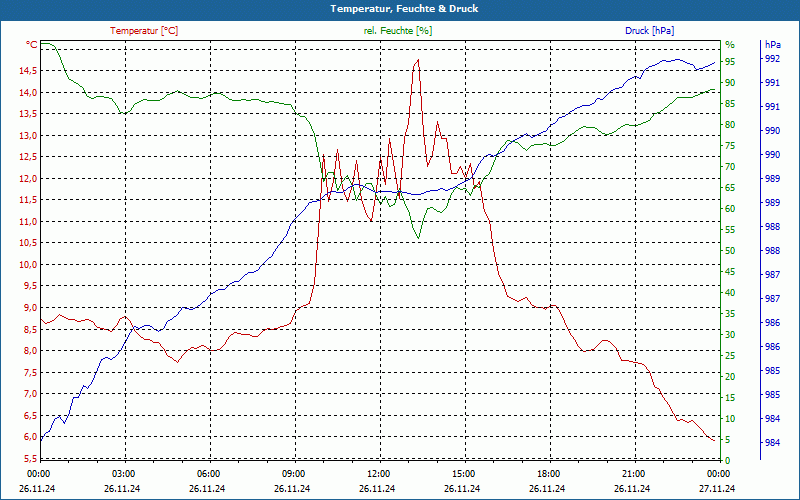The height and width of the screenshot is (500, 800).
Task: Click the "03:00" time axis label
Action: click(x=123, y=474)
